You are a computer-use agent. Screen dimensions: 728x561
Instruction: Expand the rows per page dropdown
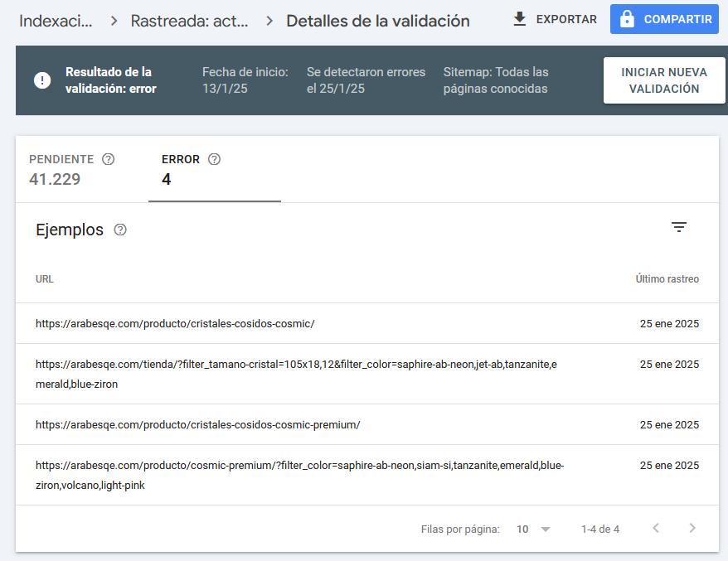(533, 529)
